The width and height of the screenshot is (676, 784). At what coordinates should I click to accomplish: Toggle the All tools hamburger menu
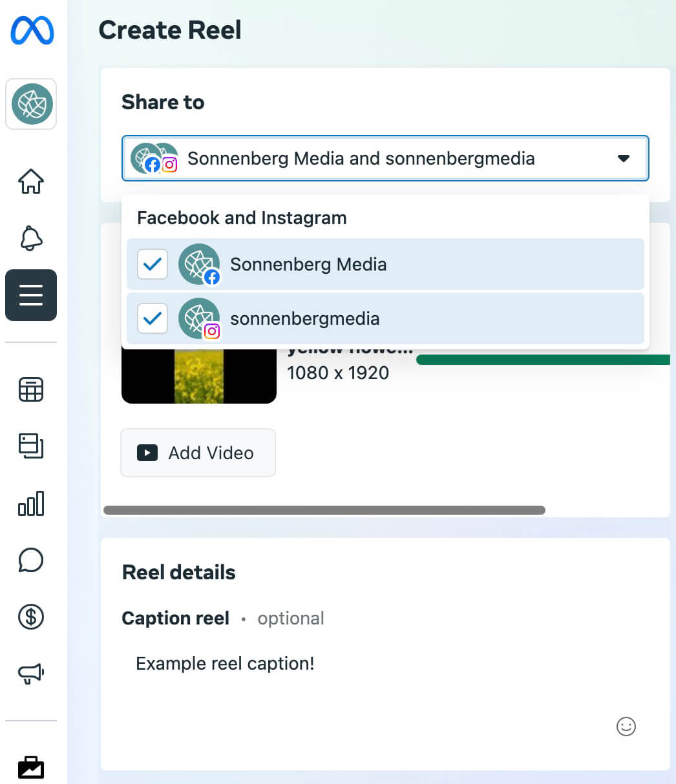click(31, 295)
